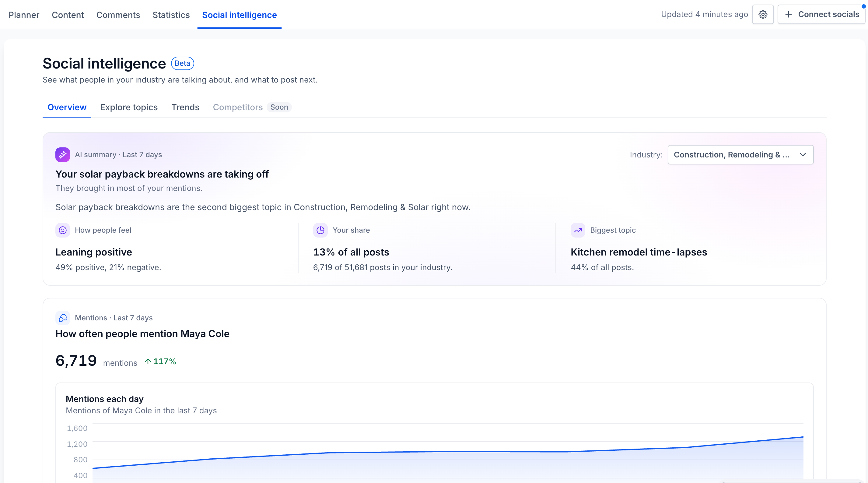Click the 1,600 y-axis label

tap(77, 428)
